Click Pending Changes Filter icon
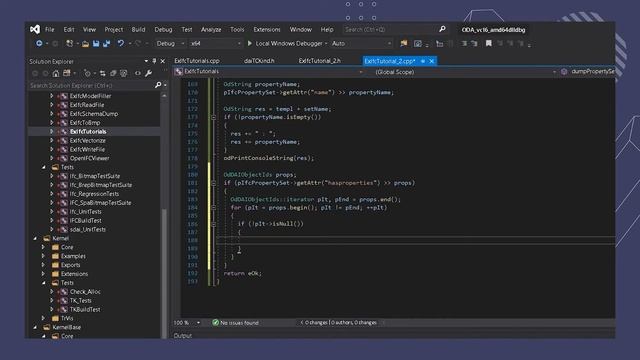The height and width of the screenshot is (360, 640). [x=87, y=73]
